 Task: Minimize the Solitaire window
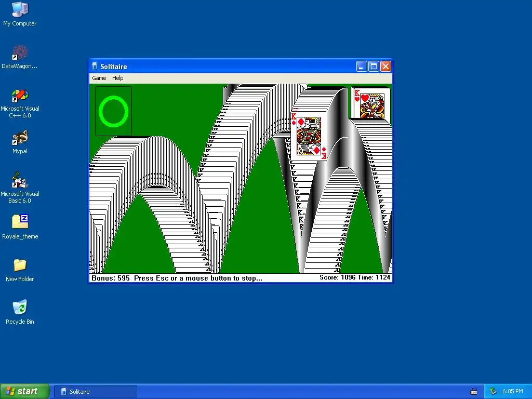[x=362, y=66]
